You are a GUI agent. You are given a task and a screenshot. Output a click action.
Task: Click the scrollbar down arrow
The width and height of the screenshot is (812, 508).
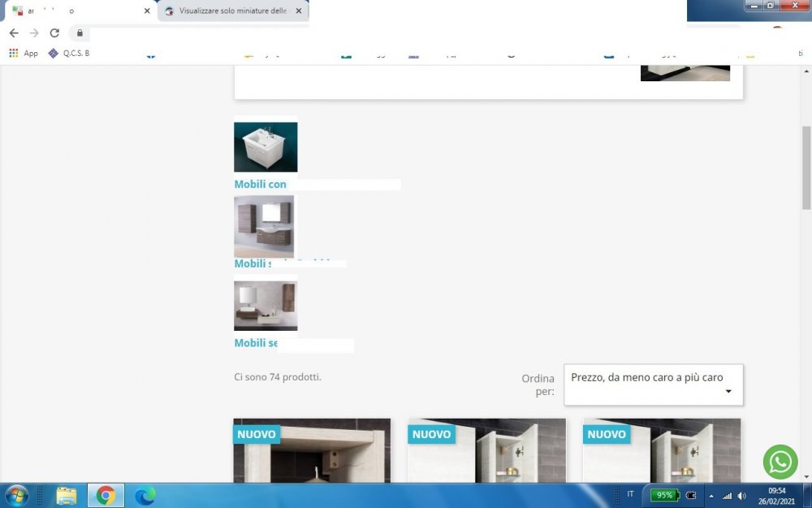806,477
